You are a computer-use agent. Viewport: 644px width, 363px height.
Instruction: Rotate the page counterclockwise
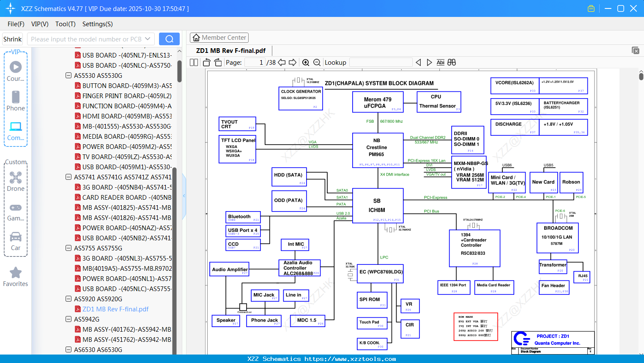(x=206, y=63)
